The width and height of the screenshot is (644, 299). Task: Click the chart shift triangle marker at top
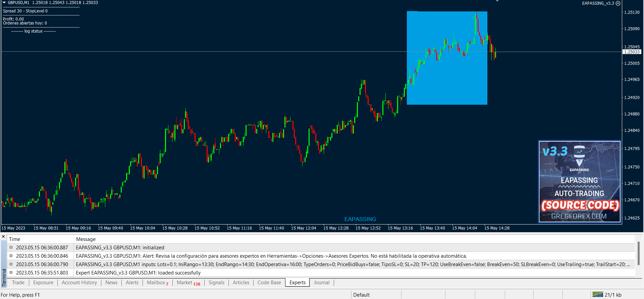[497, 1]
